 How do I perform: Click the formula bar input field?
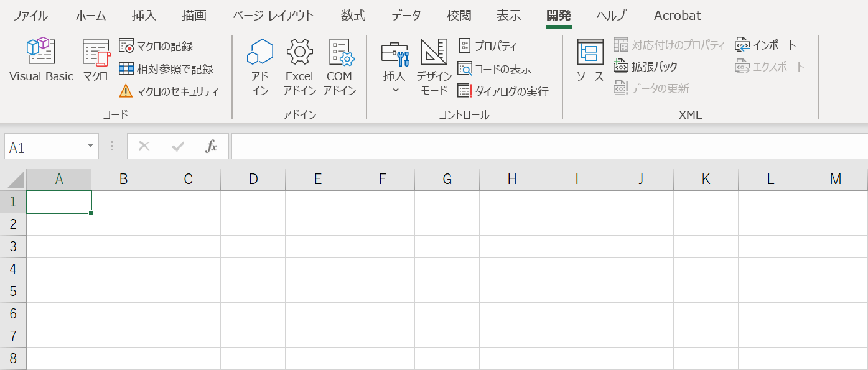(548, 147)
